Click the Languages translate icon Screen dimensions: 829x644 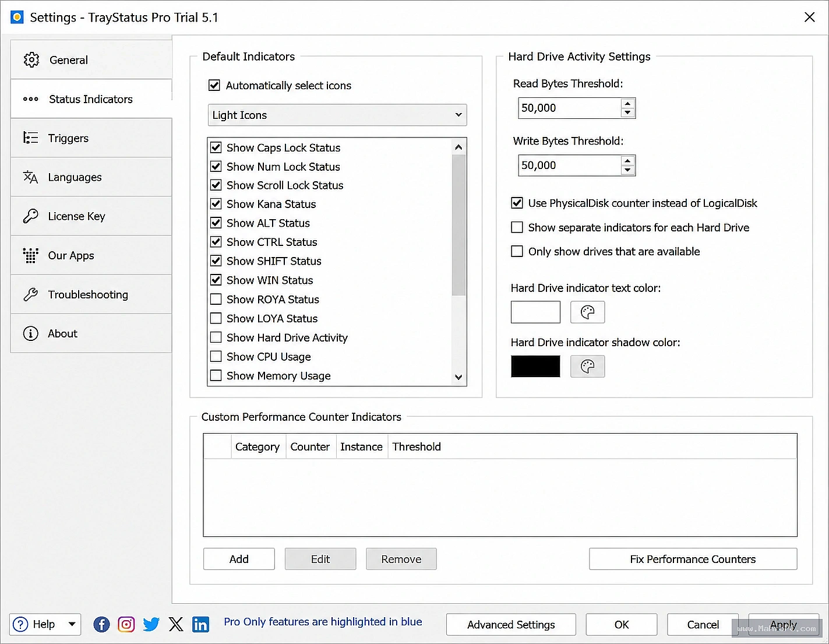30,177
